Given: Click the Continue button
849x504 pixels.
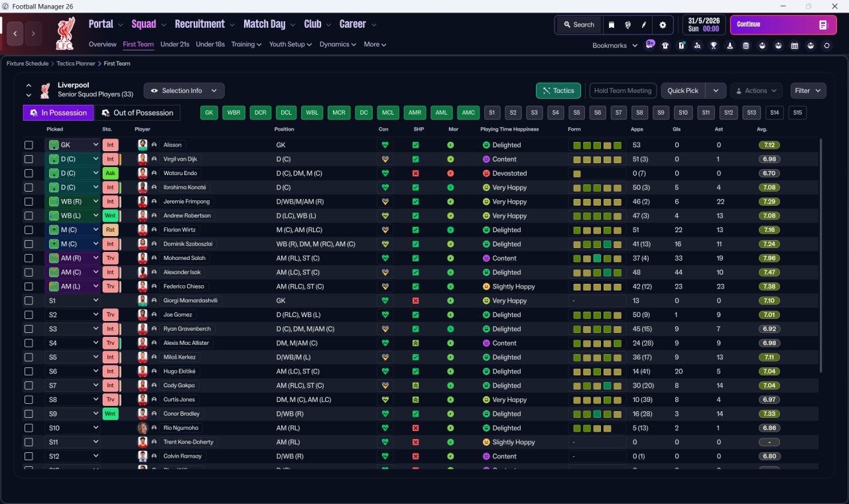Looking at the screenshot, I should click(x=783, y=25).
